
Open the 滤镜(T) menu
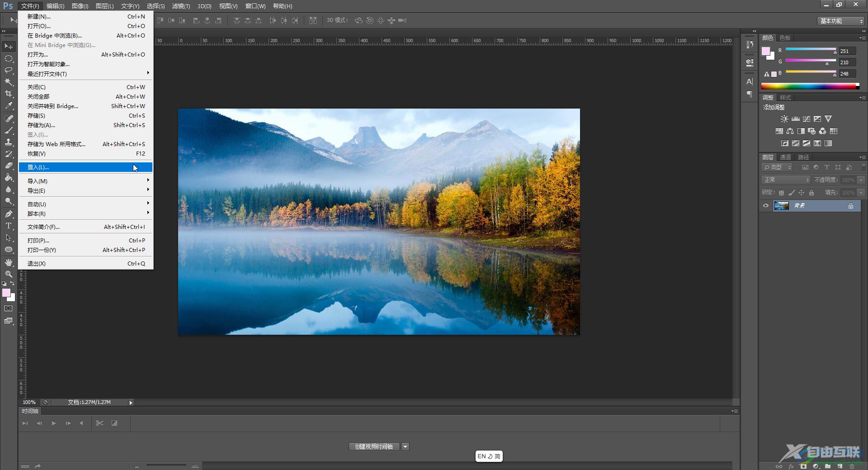(181, 6)
